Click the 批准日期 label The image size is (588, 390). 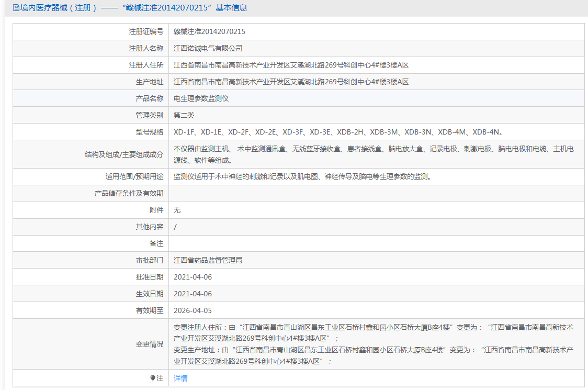(x=150, y=277)
